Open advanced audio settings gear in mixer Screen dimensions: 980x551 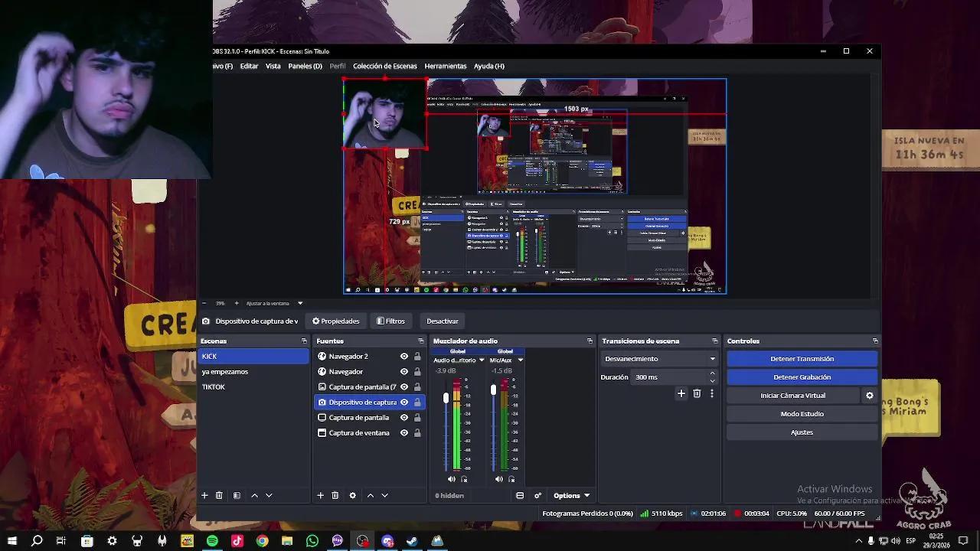coord(537,495)
